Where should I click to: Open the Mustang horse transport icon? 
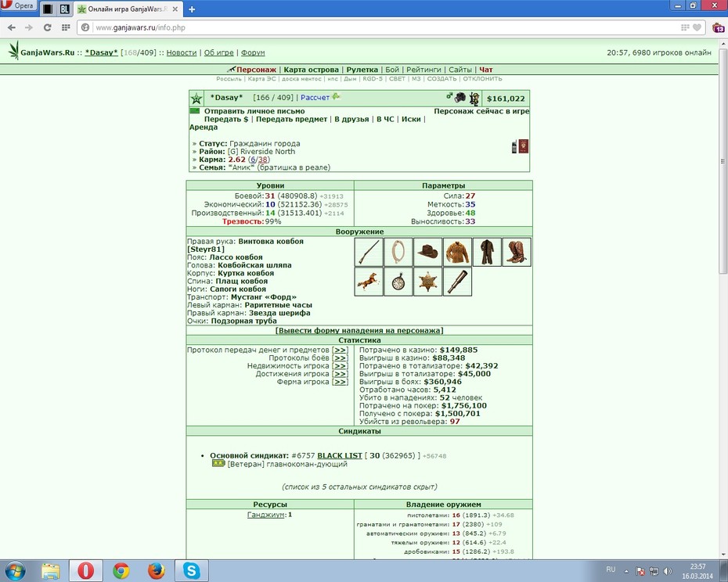tap(369, 282)
